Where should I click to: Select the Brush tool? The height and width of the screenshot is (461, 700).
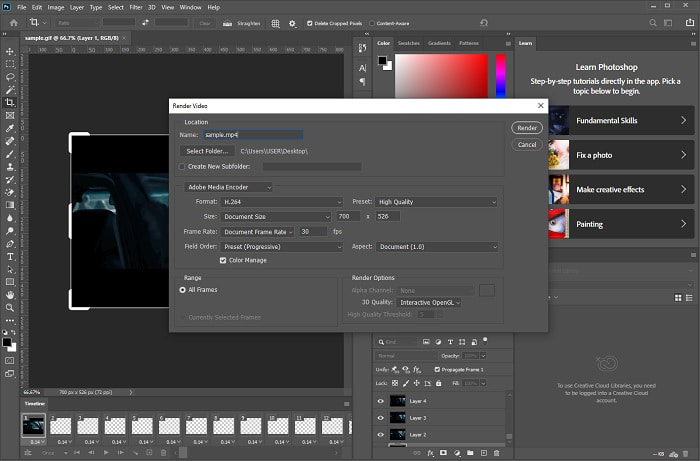pos(10,154)
